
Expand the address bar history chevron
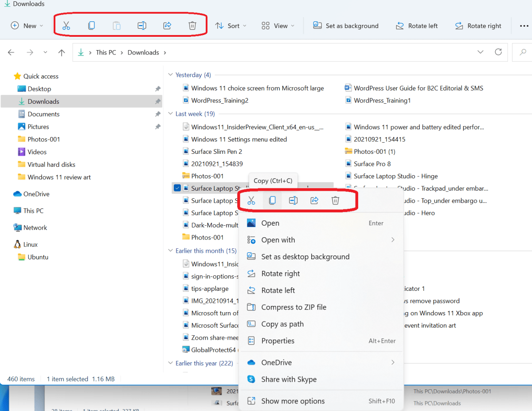pos(481,52)
